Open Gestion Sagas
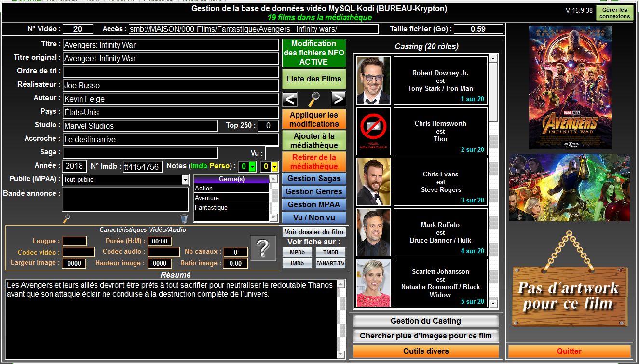 click(314, 179)
